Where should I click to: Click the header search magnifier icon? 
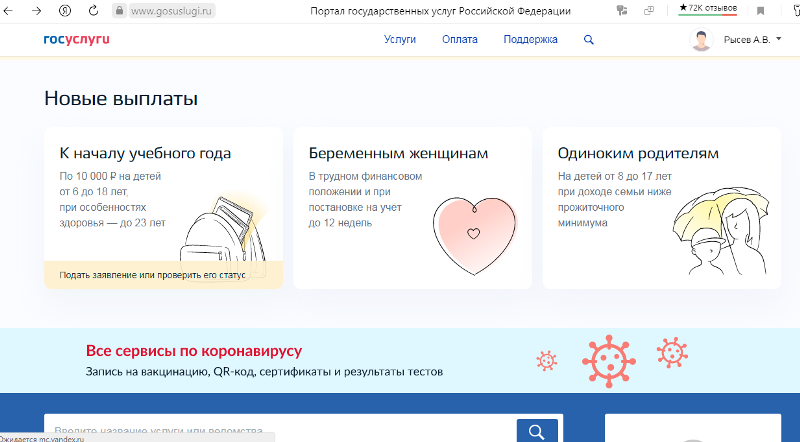click(x=589, y=40)
